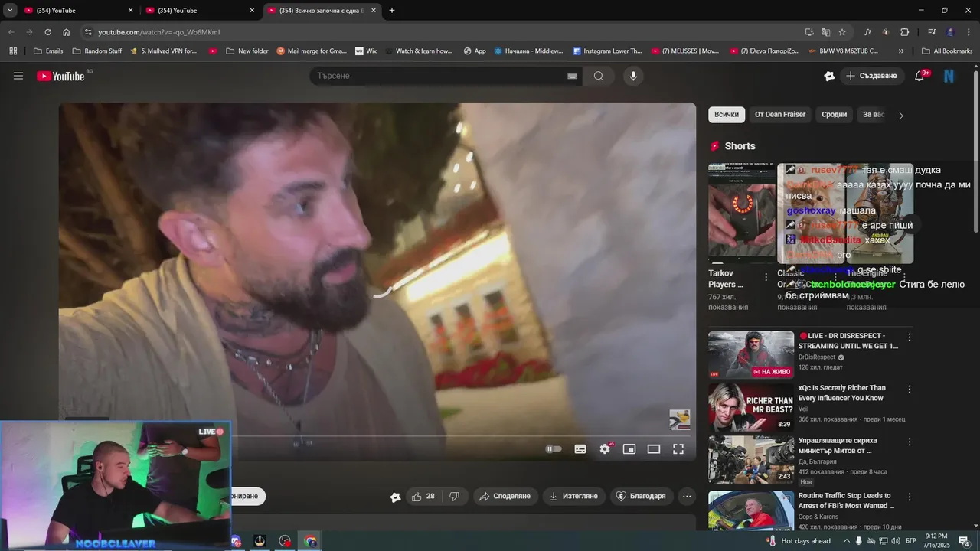Open the Hot days ahead weather widget
The height and width of the screenshot is (551, 980).
coord(797,541)
